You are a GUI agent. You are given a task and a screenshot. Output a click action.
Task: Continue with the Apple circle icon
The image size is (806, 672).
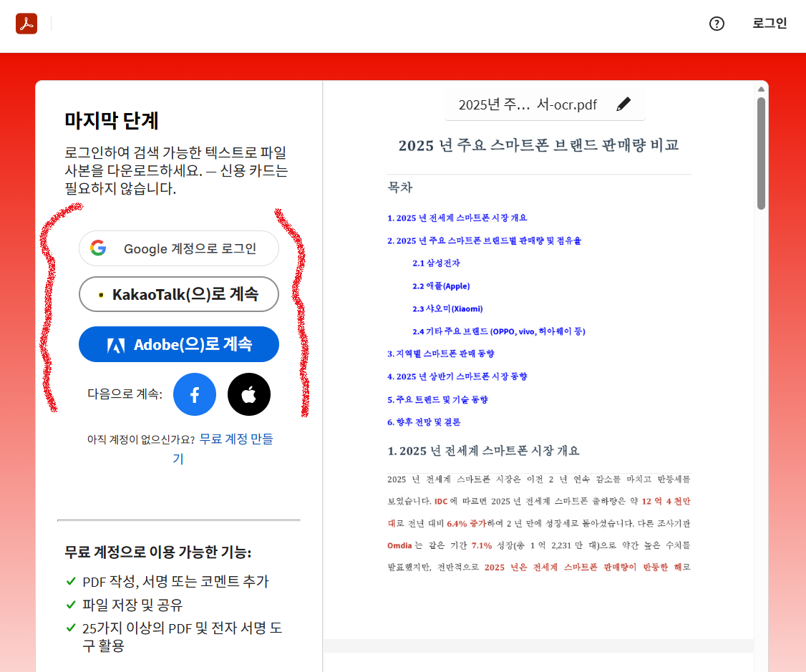click(248, 394)
